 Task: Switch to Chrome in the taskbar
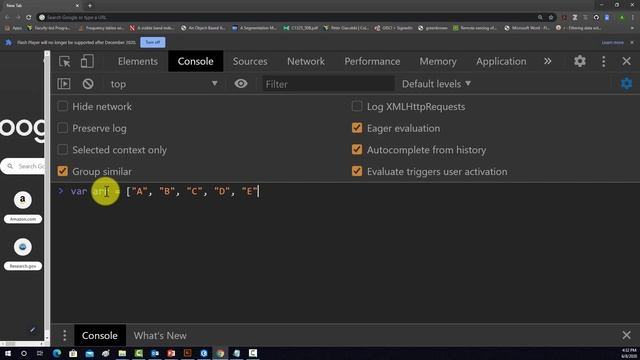tap(220, 353)
